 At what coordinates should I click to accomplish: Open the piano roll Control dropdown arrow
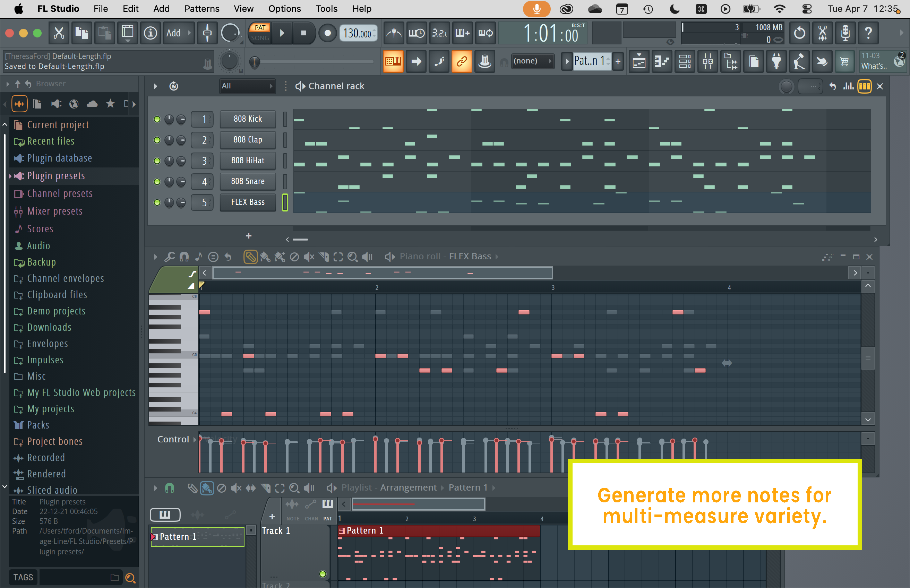pyautogui.click(x=194, y=440)
